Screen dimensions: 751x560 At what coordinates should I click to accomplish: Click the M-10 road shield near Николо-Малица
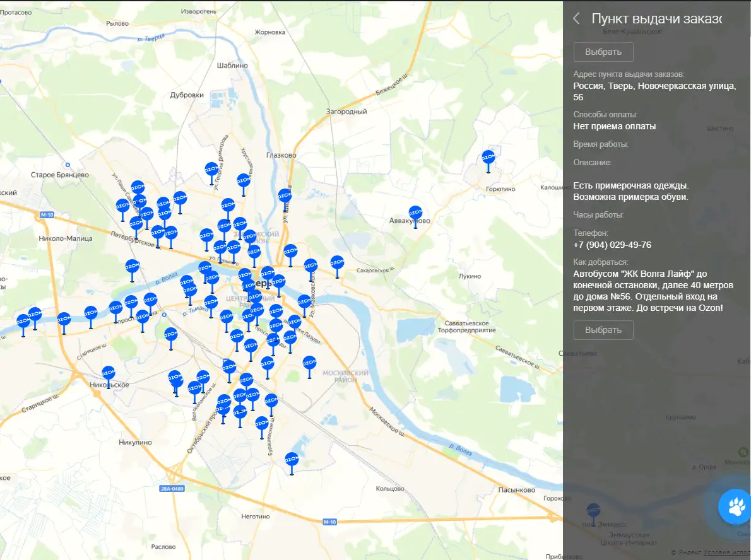(x=47, y=215)
